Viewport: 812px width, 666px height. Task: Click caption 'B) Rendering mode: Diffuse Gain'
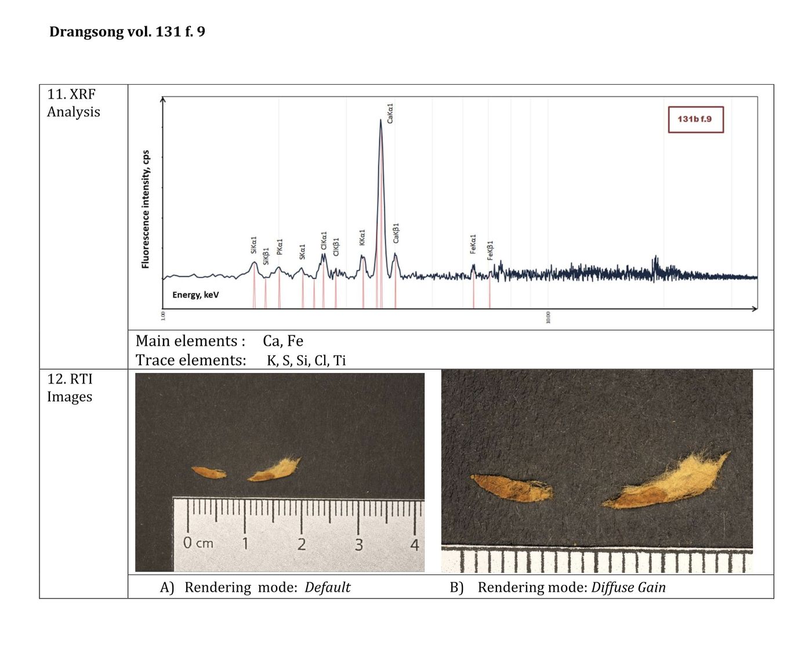(558, 587)
